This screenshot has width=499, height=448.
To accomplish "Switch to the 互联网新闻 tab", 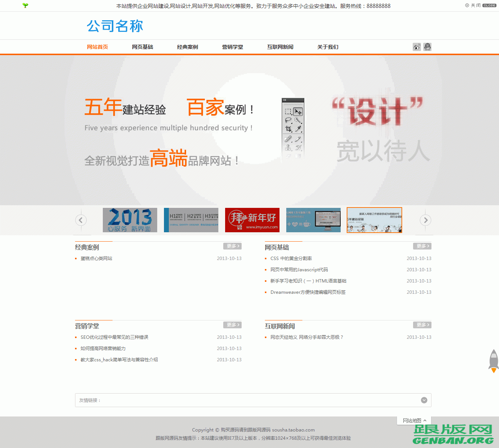I will [280, 47].
